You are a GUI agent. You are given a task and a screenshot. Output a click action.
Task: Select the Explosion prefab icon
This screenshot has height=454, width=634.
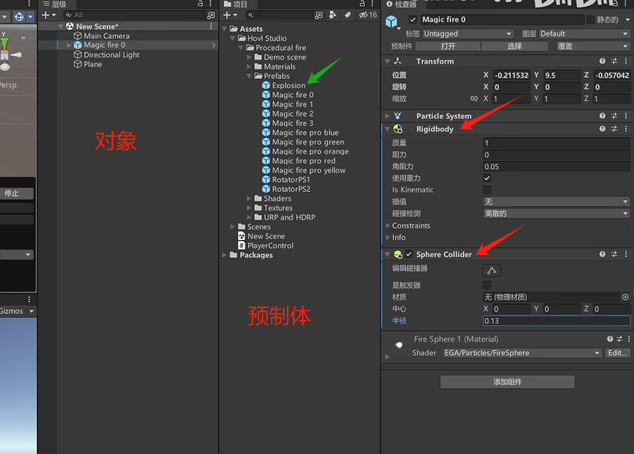point(266,85)
